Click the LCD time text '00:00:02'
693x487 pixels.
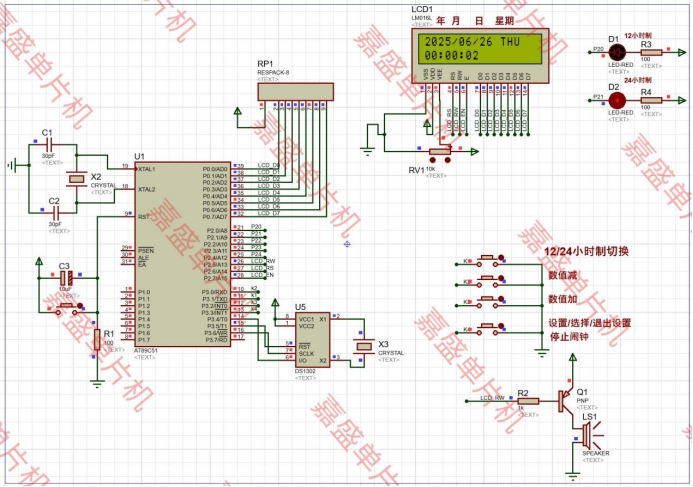point(452,55)
